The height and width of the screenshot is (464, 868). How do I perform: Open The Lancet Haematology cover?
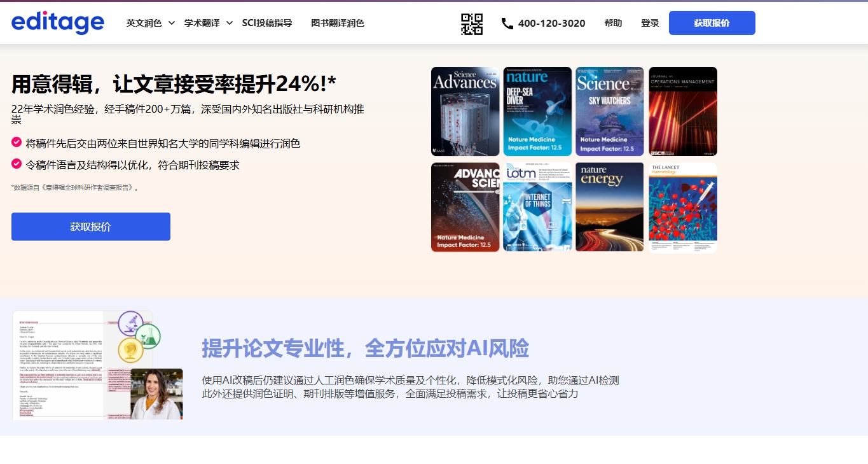683,207
